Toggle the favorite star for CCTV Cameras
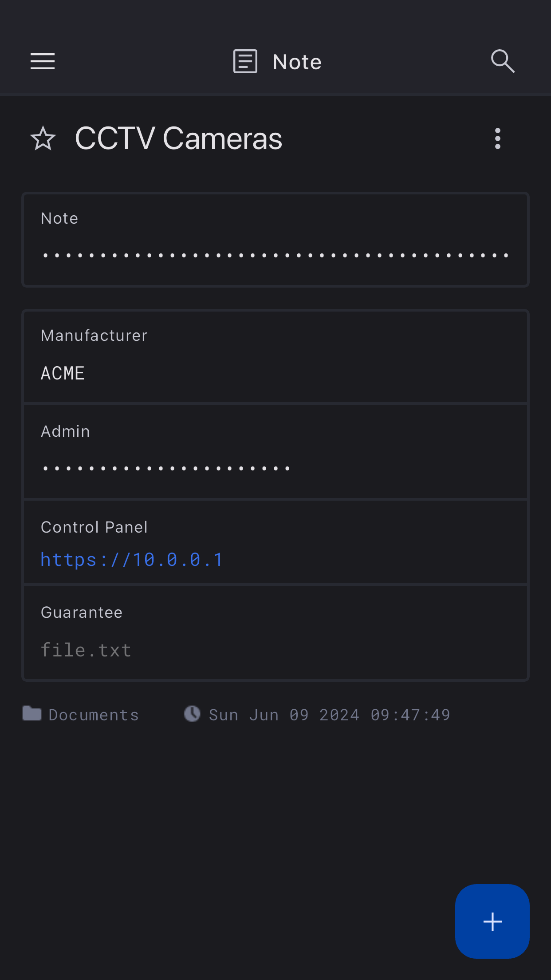This screenshot has height=980, width=551. coord(43,138)
